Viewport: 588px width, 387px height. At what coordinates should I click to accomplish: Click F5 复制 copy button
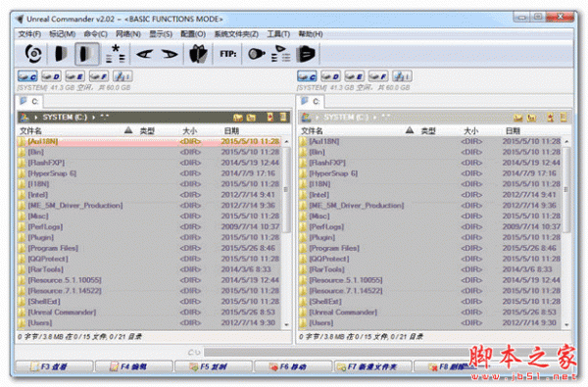pyautogui.click(x=214, y=366)
